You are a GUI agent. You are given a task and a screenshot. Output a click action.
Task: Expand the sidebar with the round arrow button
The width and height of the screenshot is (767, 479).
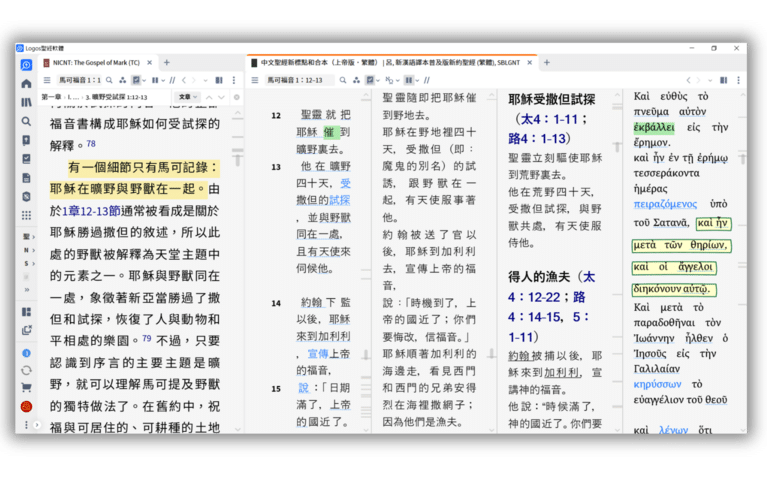pos(37,425)
